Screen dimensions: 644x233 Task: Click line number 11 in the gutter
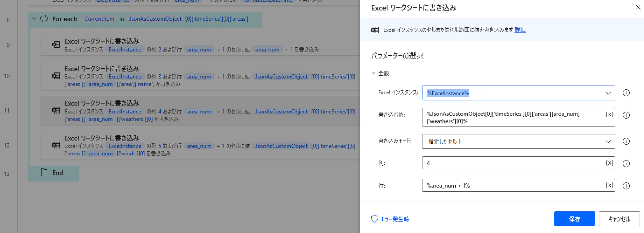pyautogui.click(x=7, y=110)
